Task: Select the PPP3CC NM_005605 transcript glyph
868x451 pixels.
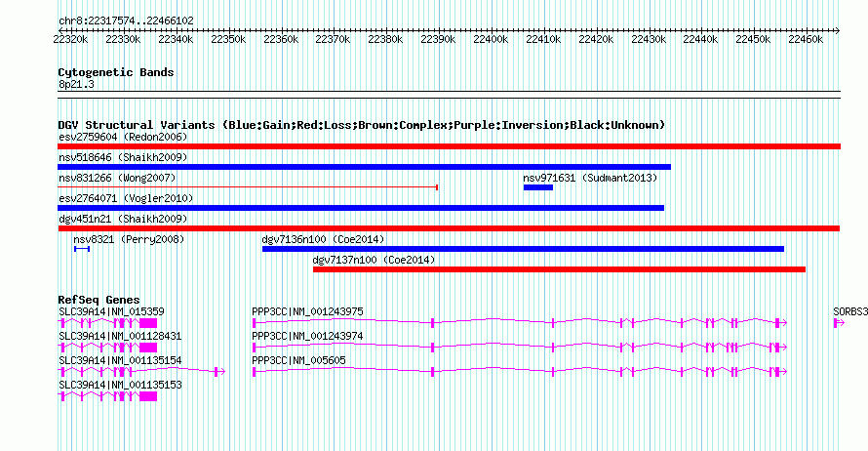Action: (x=519, y=372)
